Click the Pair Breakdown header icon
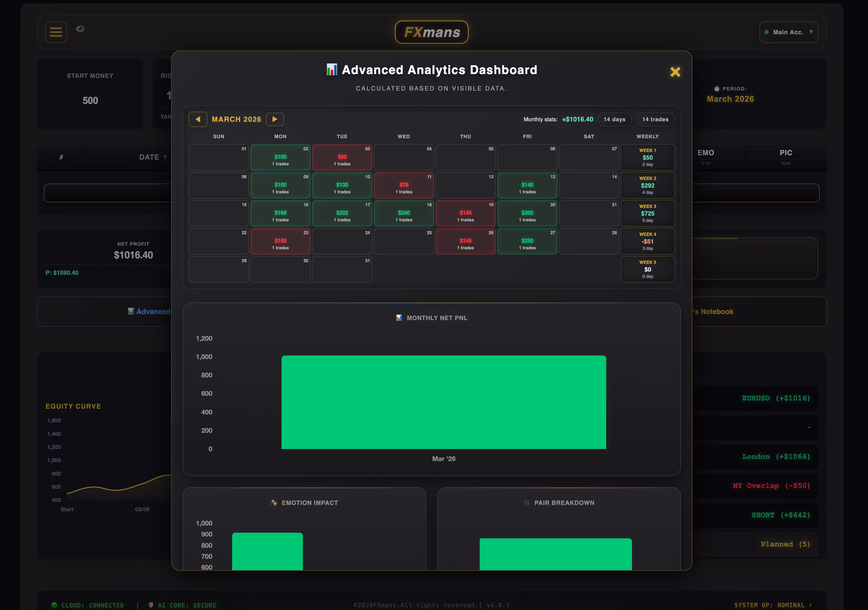868x610 pixels. pos(527,503)
